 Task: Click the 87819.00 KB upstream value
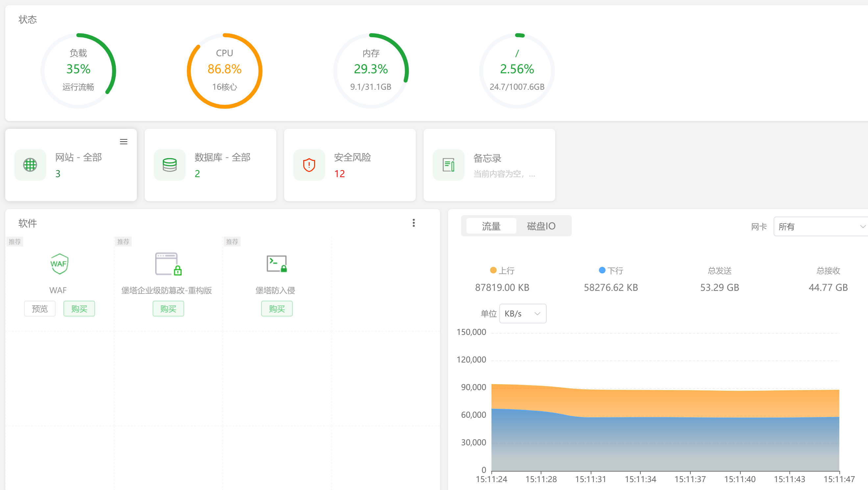tap(502, 288)
